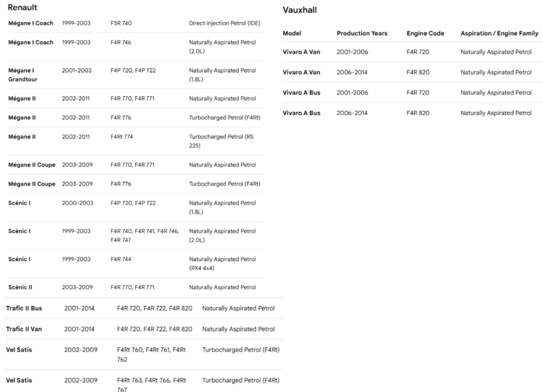Click engine code F4Rt 774
The height and width of the screenshot is (392, 543).
click(x=122, y=137)
